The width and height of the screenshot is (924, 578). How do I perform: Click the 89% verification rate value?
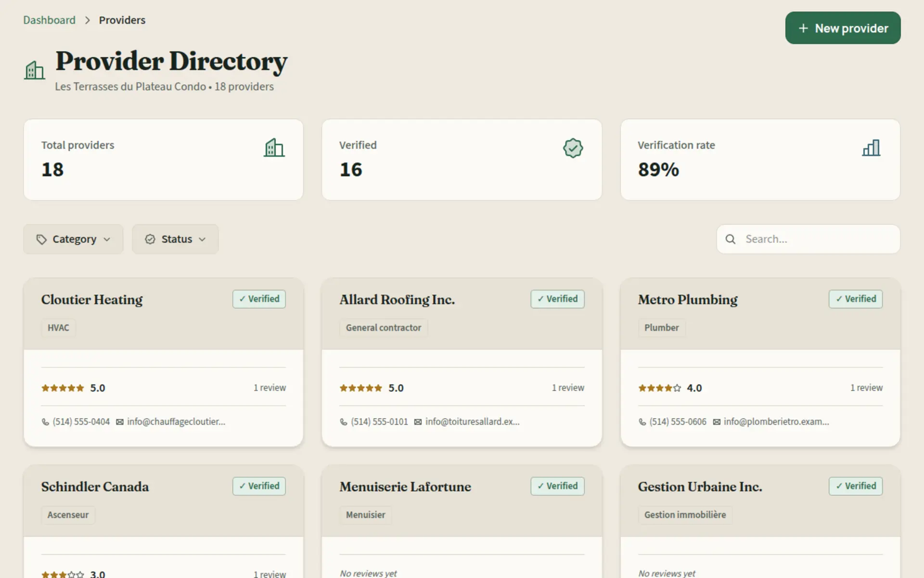click(x=658, y=170)
